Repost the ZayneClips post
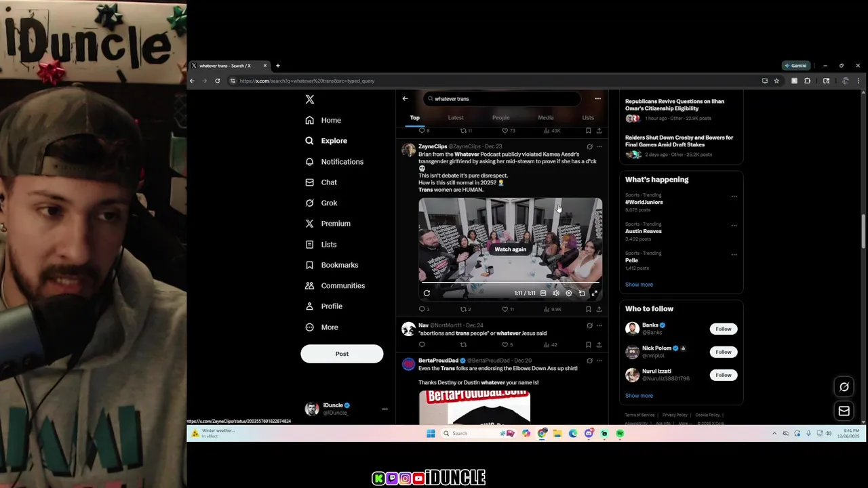The image size is (868, 488). (x=465, y=309)
